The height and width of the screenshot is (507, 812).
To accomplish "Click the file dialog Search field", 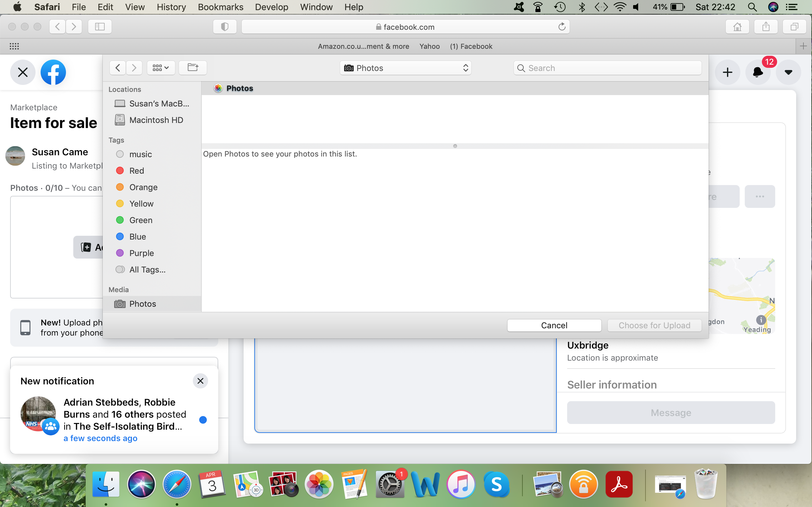I will tap(607, 68).
